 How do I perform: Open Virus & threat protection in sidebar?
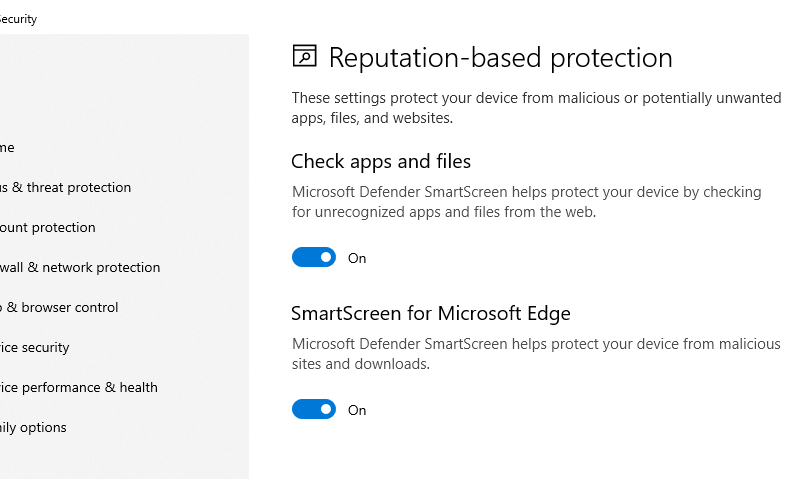pyautogui.click(x=65, y=187)
